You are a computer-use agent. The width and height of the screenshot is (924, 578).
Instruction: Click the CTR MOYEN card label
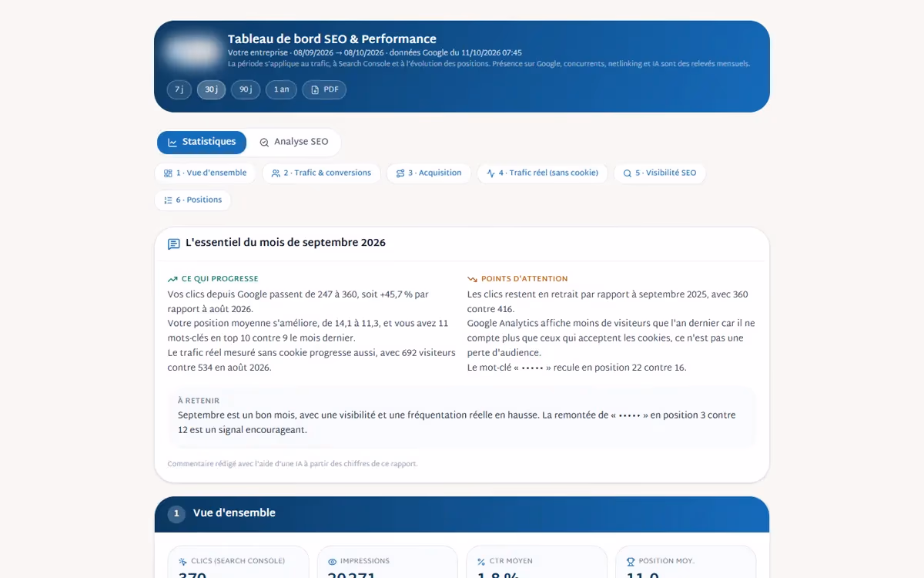point(511,561)
